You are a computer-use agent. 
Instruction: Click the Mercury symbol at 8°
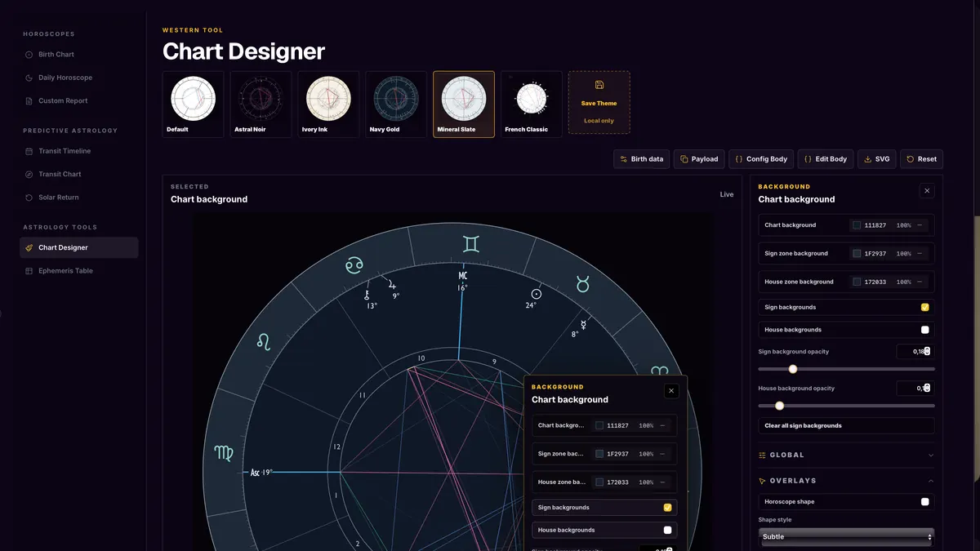click(583, 324)
